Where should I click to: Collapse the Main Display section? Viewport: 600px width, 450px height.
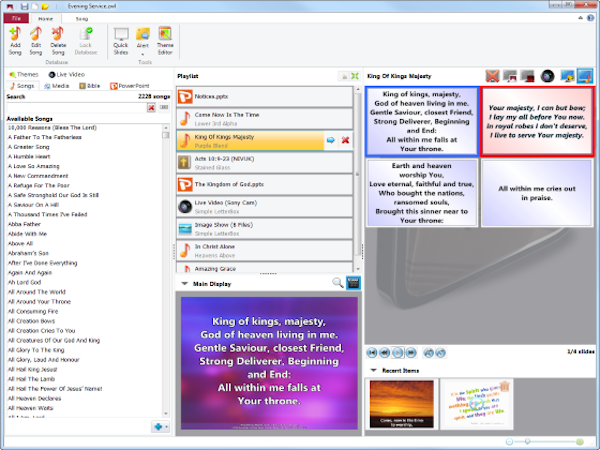184,284
